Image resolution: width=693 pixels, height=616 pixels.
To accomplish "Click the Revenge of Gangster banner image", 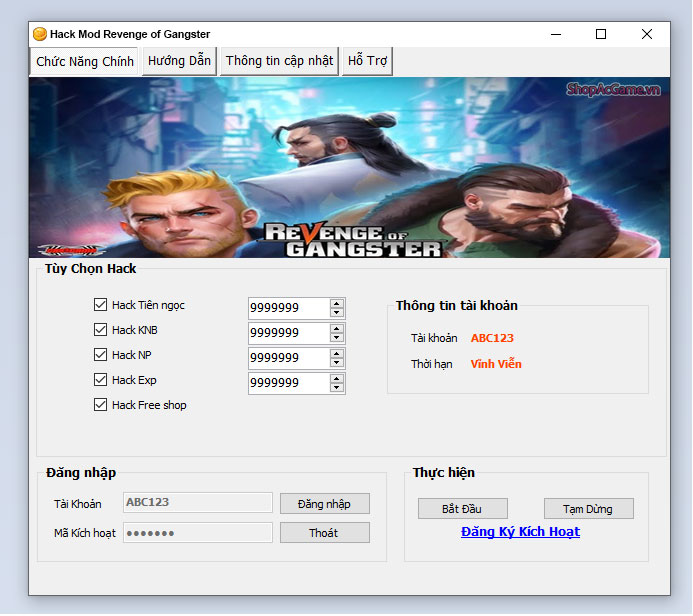I will (349, 167).
